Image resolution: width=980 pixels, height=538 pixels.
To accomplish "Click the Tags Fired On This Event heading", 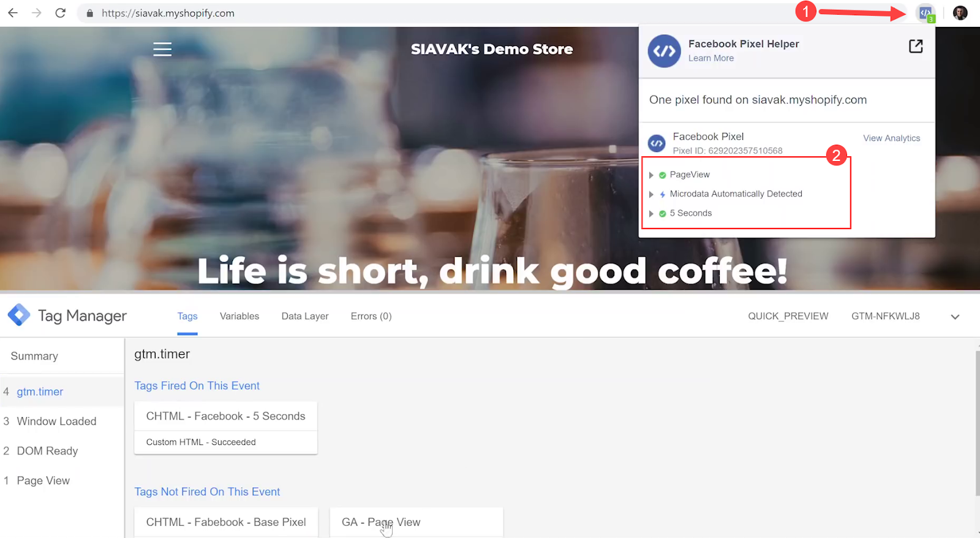I will click(197, 386).
